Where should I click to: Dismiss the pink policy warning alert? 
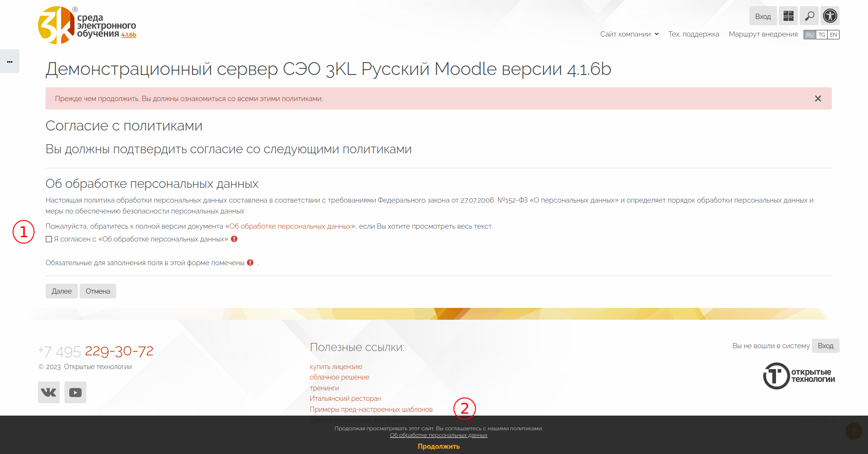pos(818,99)
